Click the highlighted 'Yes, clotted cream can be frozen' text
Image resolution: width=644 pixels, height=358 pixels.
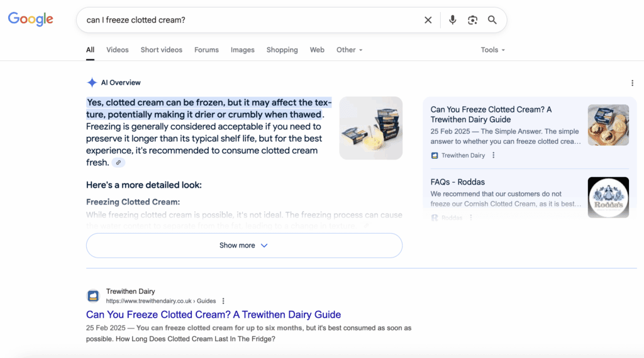[x=208, y=108]
